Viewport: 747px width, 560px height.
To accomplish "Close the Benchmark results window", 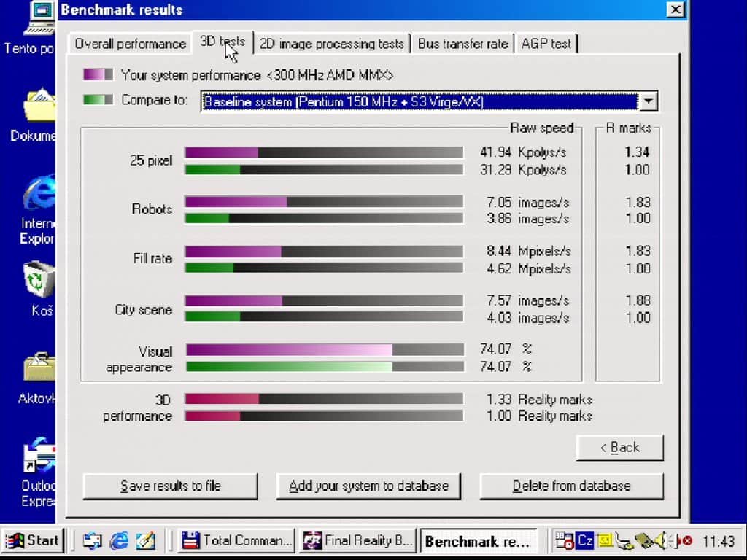I will coord(675,9).
